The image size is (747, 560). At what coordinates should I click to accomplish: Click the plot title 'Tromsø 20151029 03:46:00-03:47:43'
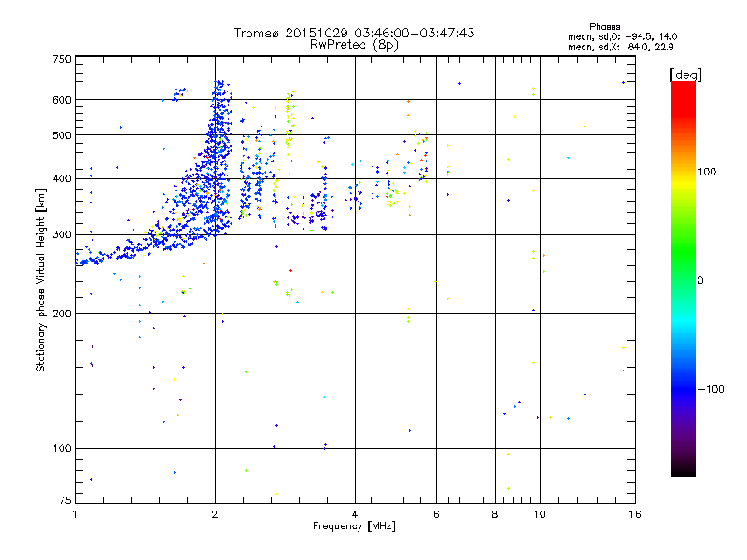pyautogui.click(x=354, y=33)
